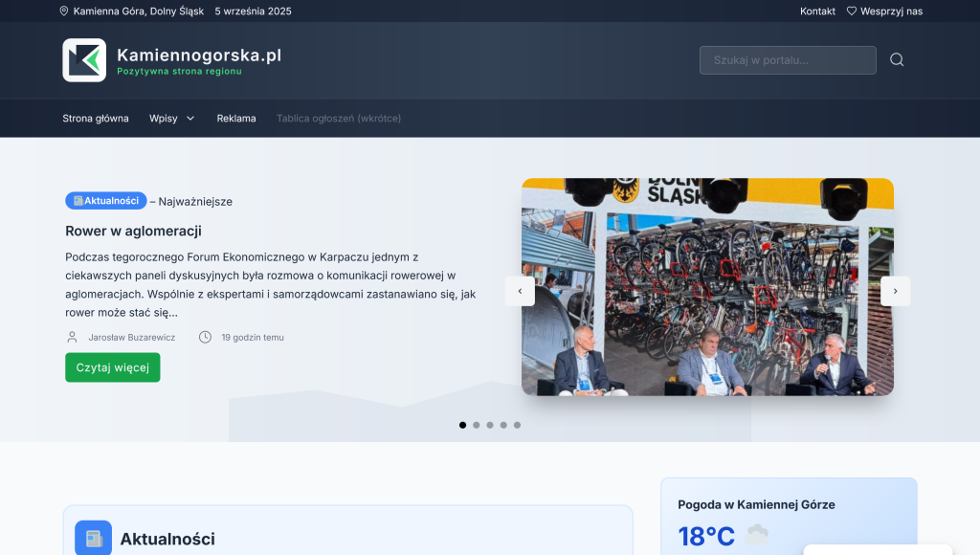Select the second carousel dot
This screenshot has height=555, width=980.
click(x=477, y=425)
